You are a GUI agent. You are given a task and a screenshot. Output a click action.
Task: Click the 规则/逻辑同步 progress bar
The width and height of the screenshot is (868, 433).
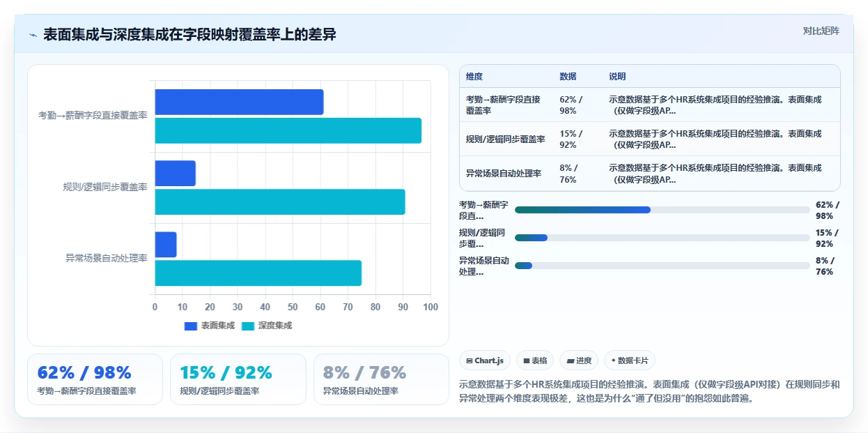[x=662, y=238]
